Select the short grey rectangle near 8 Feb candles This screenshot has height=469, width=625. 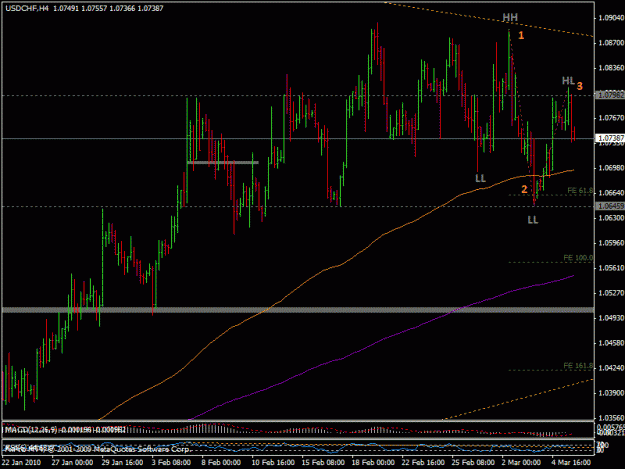223,162
